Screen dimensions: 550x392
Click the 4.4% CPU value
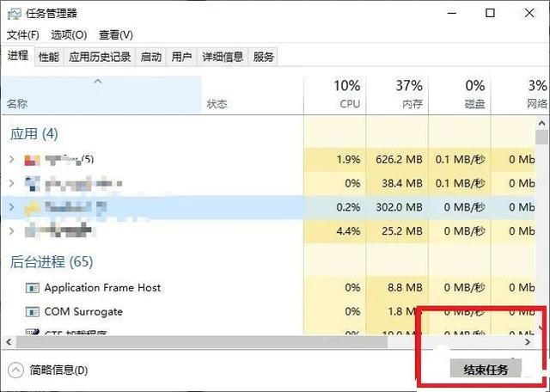click(348, 231)
